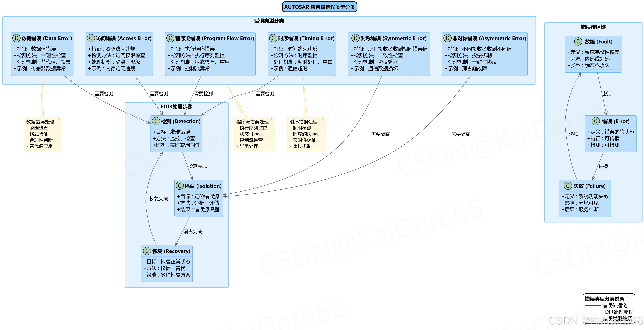Select attribute +处理机制 : 状态检查、重启
Viewport: 644px width, 330px height.
point(198,62)
